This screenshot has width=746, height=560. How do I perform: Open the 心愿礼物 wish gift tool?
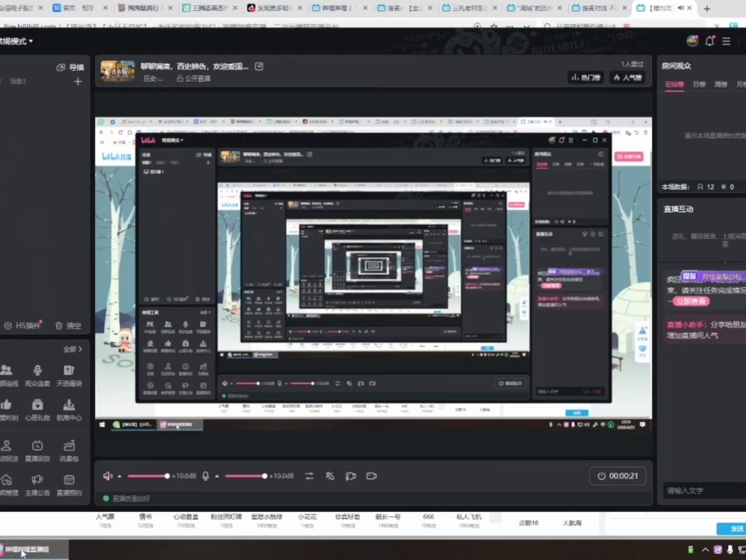(x=37, y=410)
